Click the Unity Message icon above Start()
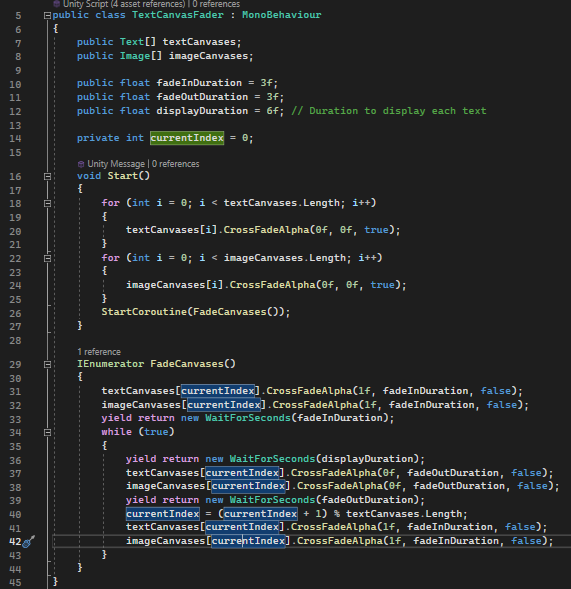 coord(80,164)
